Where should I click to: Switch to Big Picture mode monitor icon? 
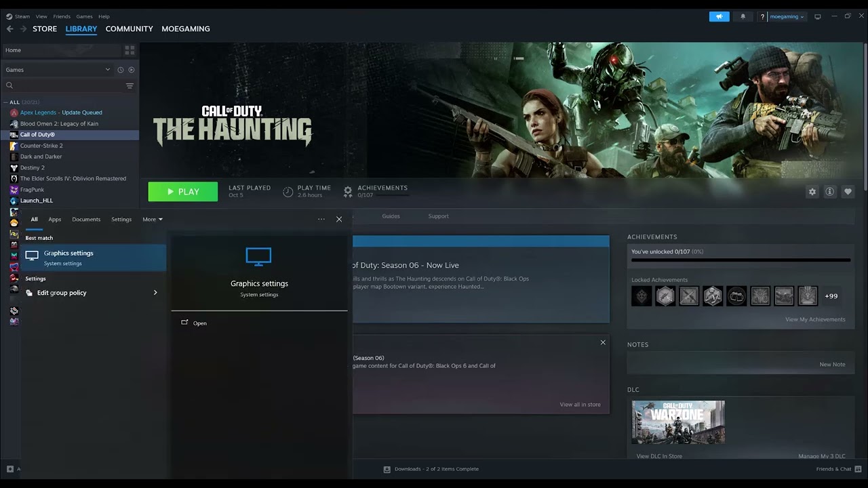click(818, 16)
